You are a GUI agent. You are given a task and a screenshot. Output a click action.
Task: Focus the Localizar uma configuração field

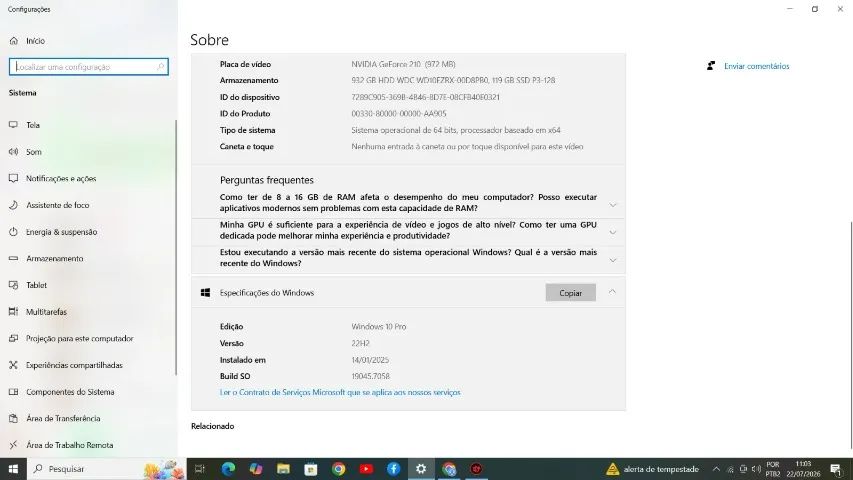[x=89, y=67]
